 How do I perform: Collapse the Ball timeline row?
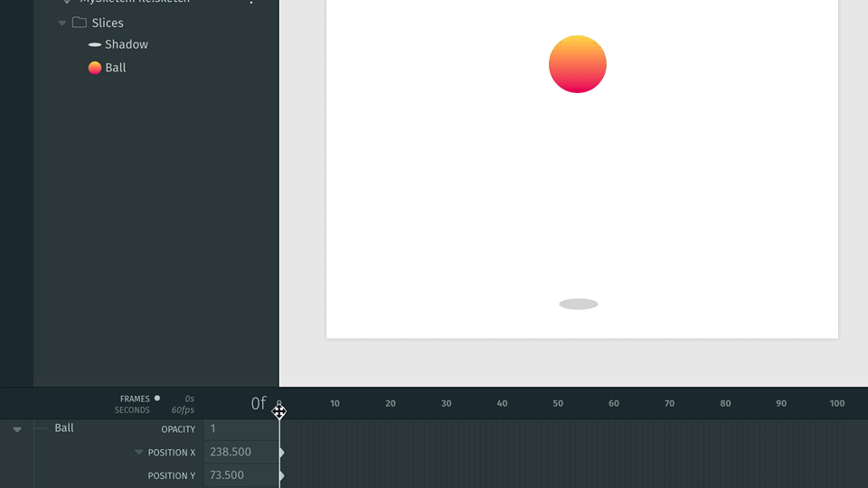17,429
